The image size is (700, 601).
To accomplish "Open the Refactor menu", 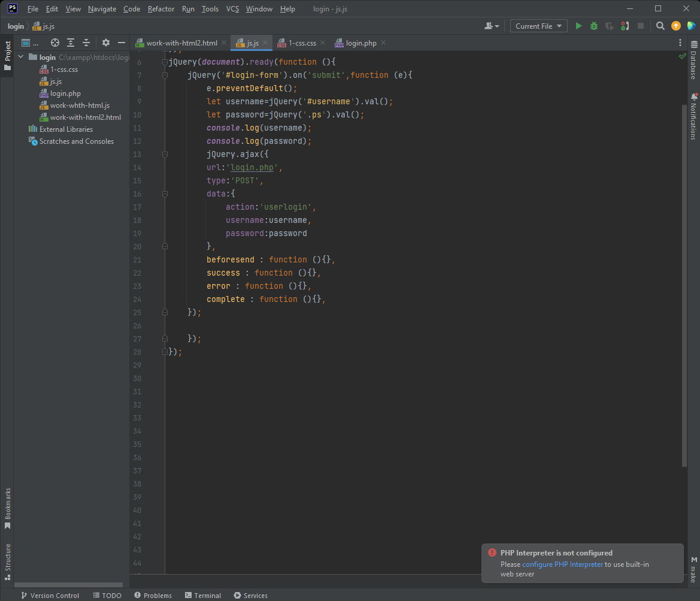I will click(160, 9).
